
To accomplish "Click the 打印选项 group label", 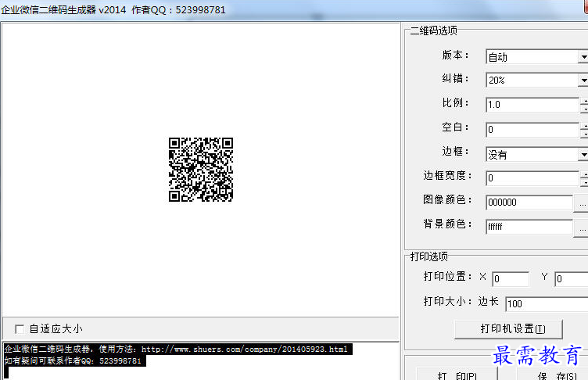I will (428, 256).
